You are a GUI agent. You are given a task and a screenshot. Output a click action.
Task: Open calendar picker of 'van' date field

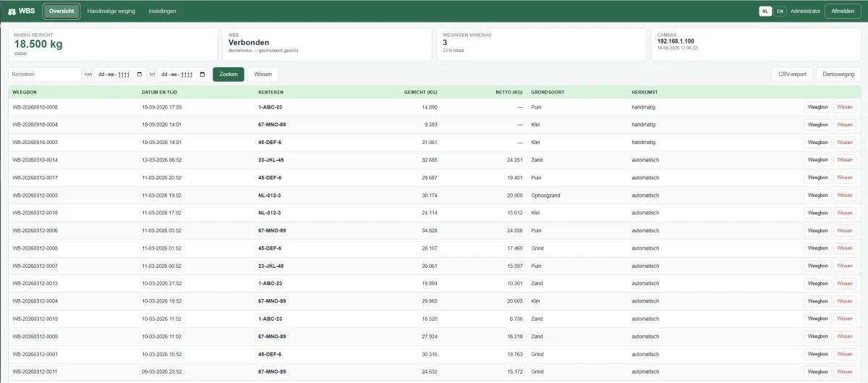pyautogui.click(x=140, y=75)
